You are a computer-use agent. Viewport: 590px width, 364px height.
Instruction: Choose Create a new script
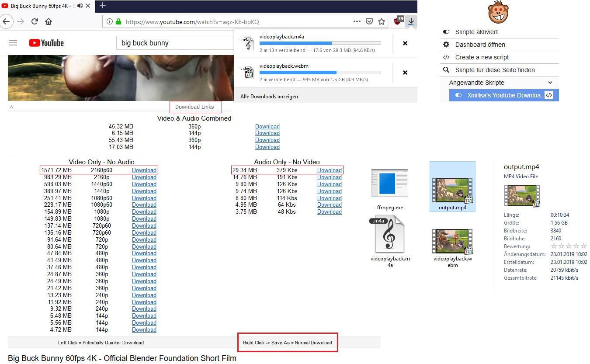[482, 57]
